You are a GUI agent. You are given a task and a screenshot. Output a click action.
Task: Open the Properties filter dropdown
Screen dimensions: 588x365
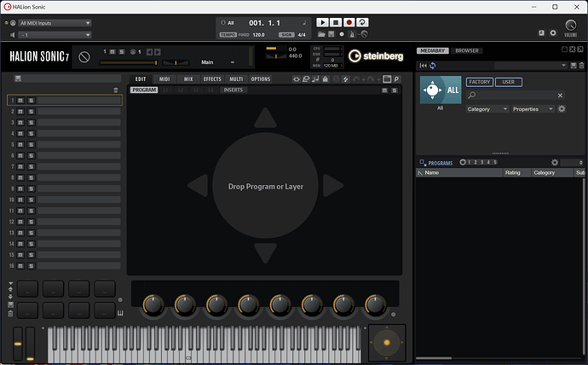(x=533, y=109)
